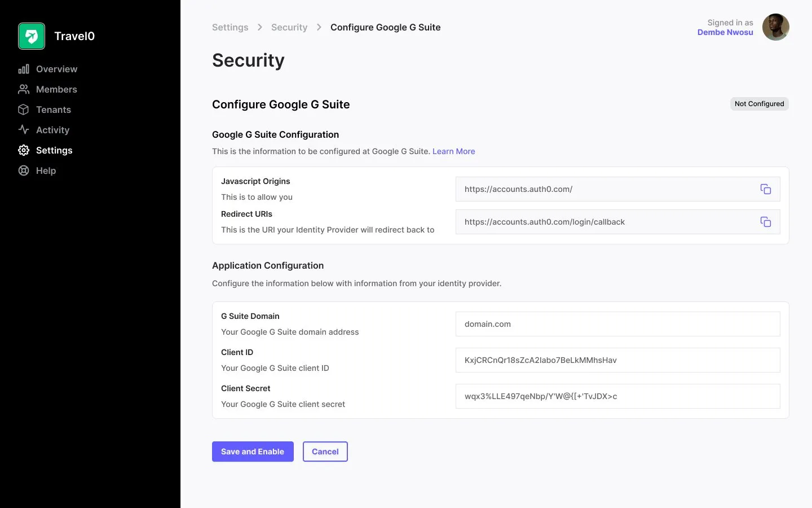Click the Dembe Nwosu username link
The width and height of the screenshot is (812, 508).
(725, 32)
